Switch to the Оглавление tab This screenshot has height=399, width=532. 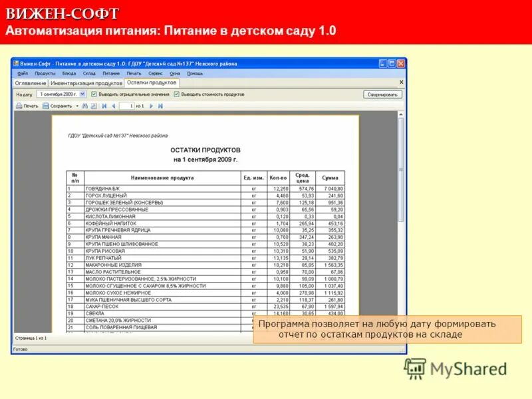(x=31, y=83)
